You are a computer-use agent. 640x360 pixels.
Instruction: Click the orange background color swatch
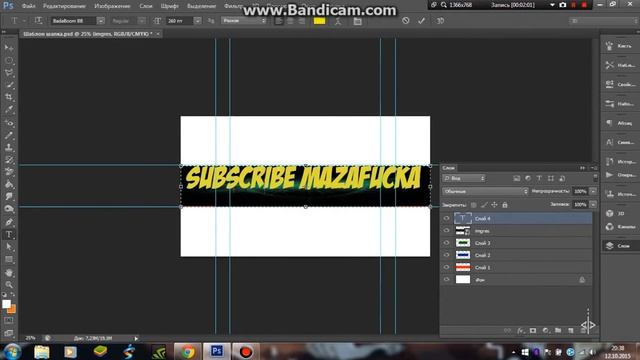click(13, 310)
